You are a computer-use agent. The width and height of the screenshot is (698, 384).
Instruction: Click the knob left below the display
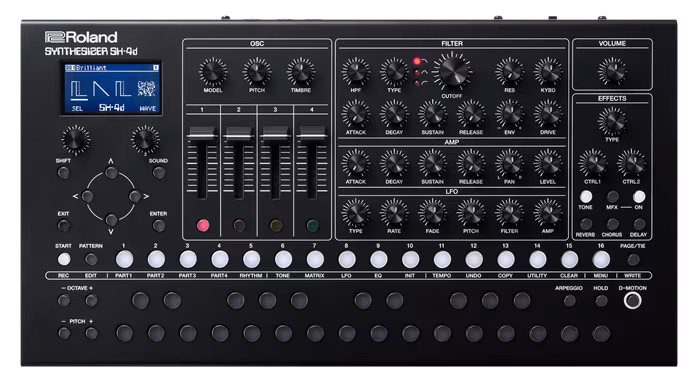click(75, 140)
